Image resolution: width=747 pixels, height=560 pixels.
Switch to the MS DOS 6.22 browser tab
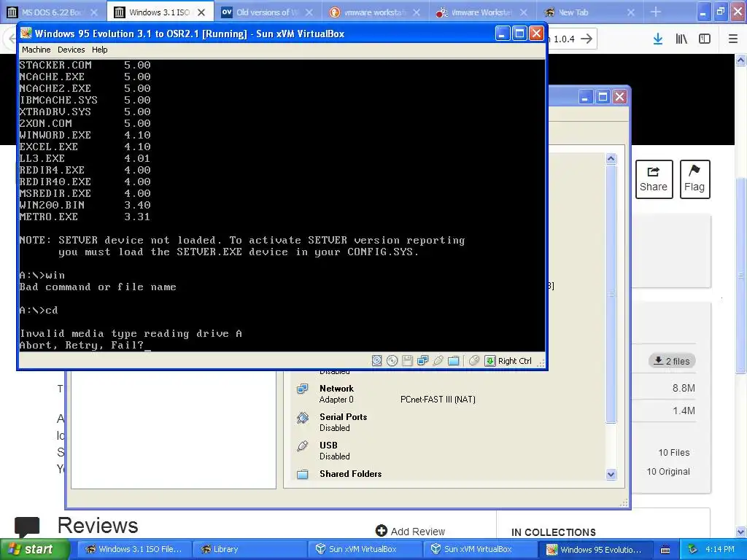[50, 12]
